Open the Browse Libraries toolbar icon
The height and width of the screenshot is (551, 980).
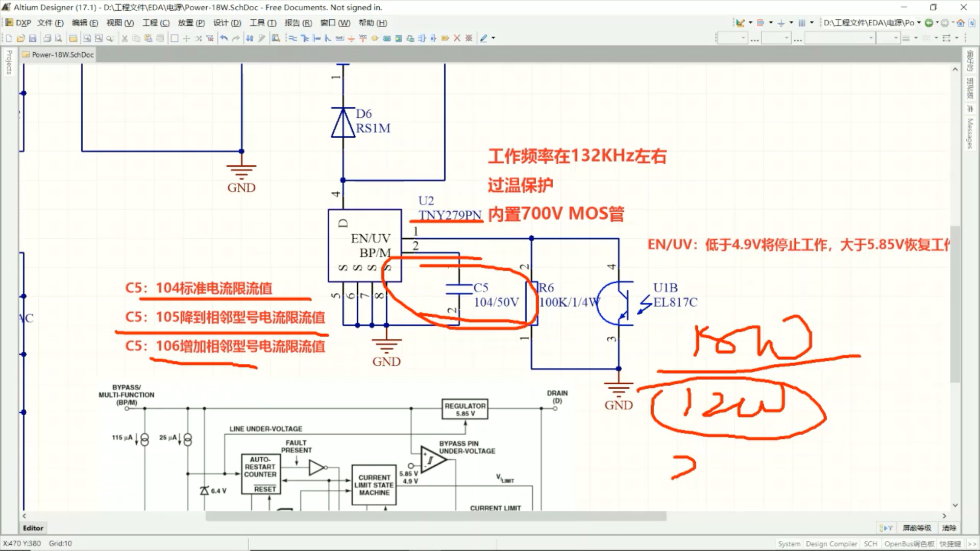click(x=276, y=38)
